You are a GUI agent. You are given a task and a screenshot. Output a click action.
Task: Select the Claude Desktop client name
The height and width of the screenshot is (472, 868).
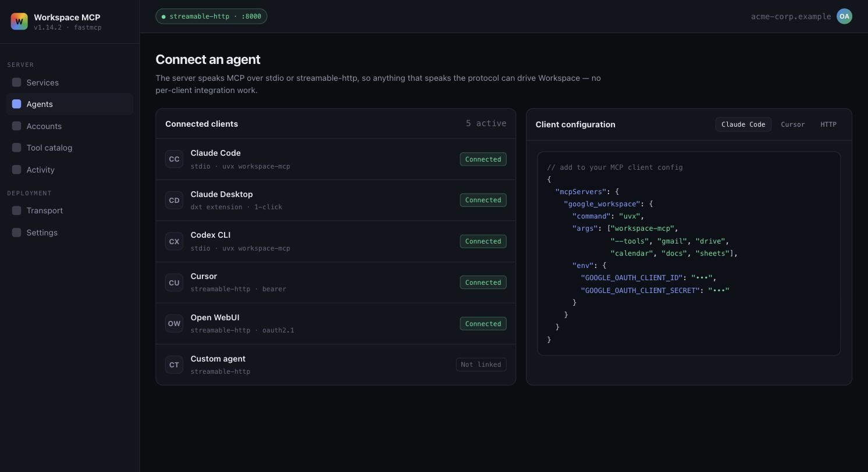[222, 194]
